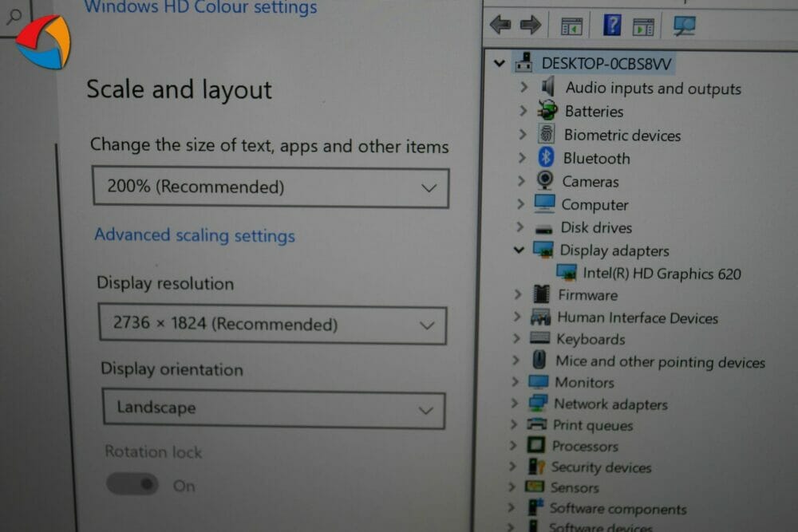
Task: Expand the Keyboards category
Action: pyautogui.click(x=516, y=337)
